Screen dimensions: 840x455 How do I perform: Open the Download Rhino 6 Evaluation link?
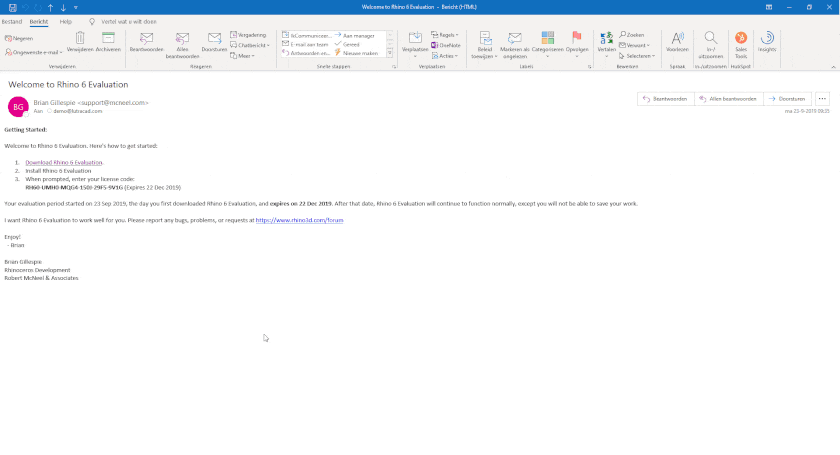64,162
